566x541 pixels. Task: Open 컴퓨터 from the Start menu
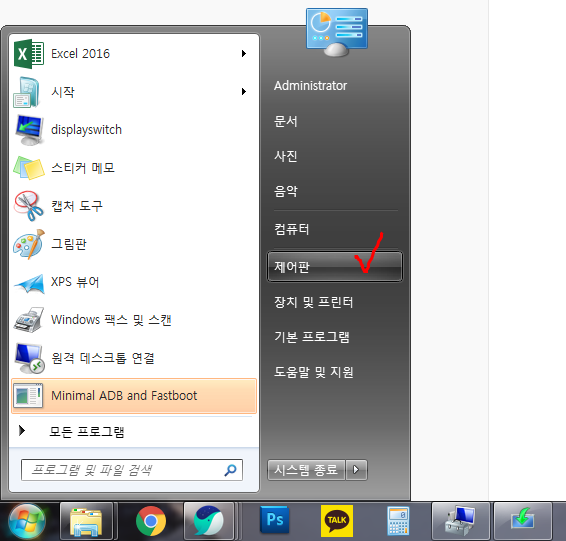[x=291, y=229]
